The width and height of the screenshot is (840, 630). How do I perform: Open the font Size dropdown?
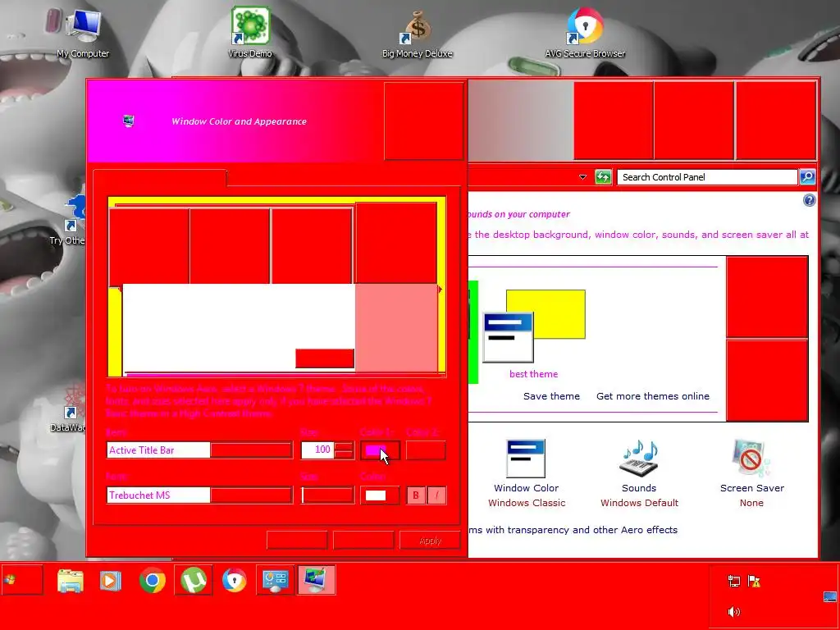327,495
